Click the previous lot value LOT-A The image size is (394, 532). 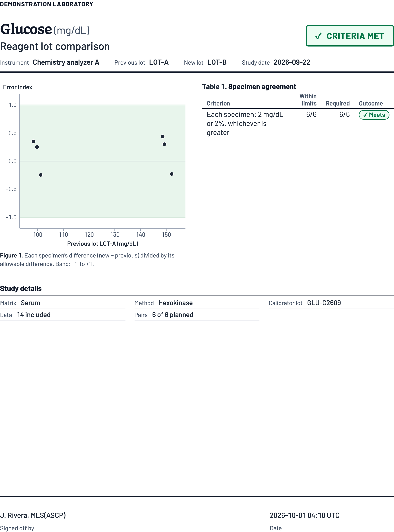[159, 62]
